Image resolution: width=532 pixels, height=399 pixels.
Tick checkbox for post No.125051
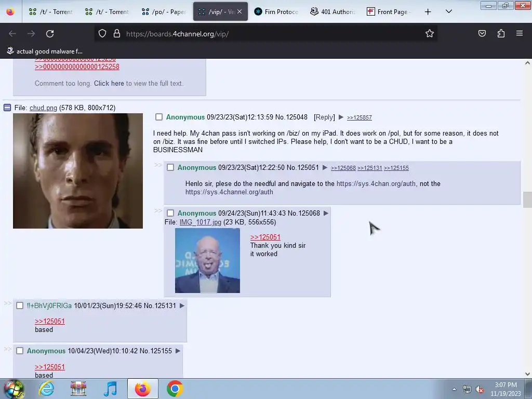170,167
